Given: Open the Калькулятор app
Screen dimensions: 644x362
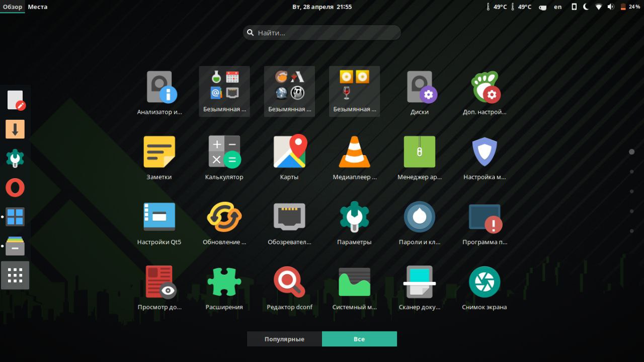Looking at the screenshot, I should point(224,157).
